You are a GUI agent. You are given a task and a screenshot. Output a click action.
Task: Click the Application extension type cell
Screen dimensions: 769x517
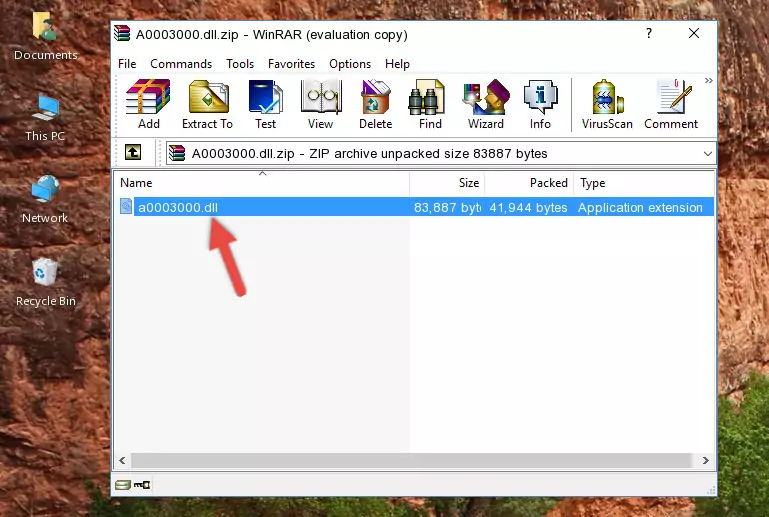click(x=640, y=207)
